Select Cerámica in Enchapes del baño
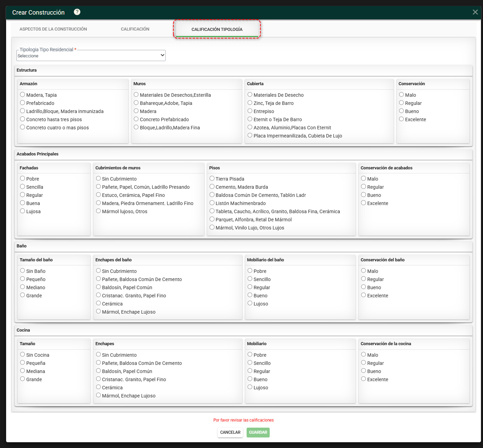This screenshot has width=483, height=448. (x=99, y=303)
